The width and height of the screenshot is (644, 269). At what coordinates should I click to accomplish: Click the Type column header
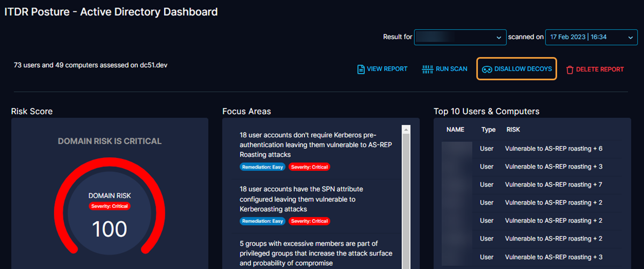(x=488, y=129)
